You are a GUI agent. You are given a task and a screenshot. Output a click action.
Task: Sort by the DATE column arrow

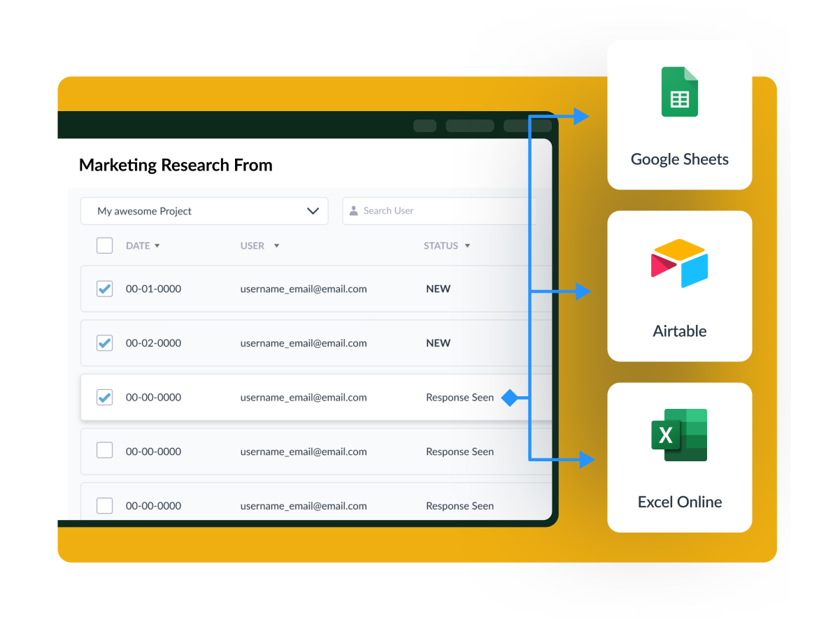point(157,246)
